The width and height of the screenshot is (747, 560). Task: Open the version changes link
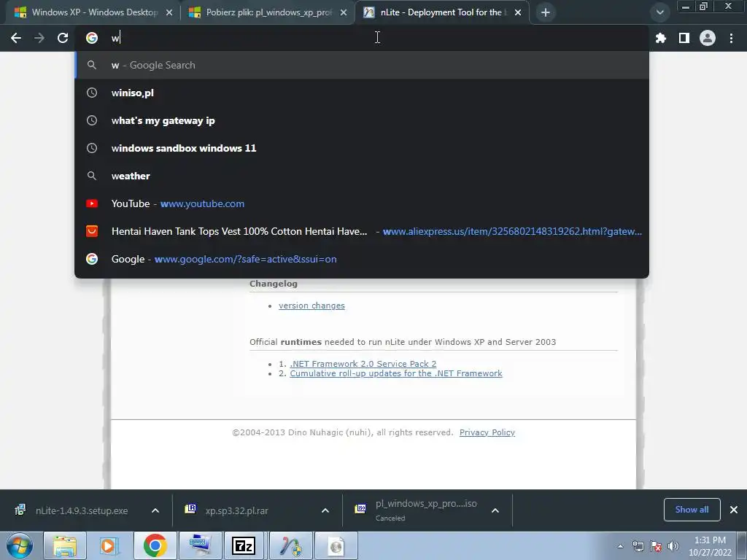311,306
